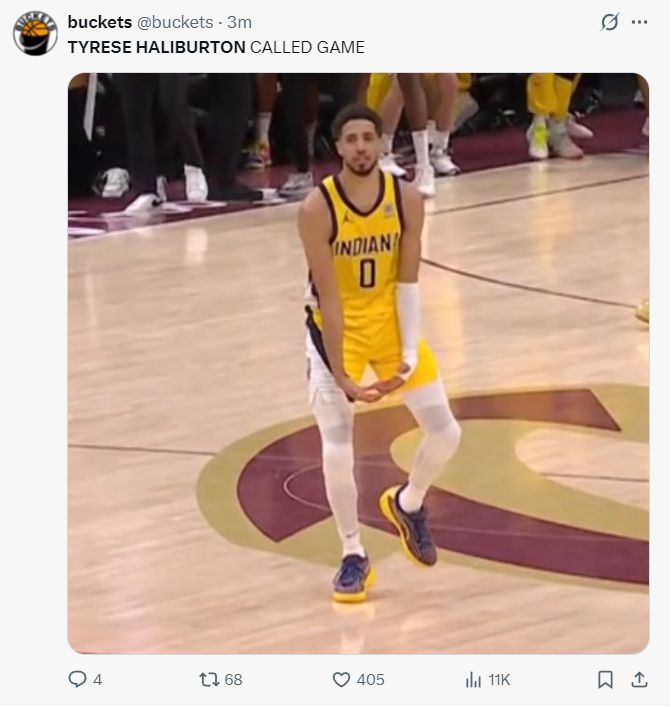Click the "3m" post timestamp
671x707 pixels.
[240, 22]
